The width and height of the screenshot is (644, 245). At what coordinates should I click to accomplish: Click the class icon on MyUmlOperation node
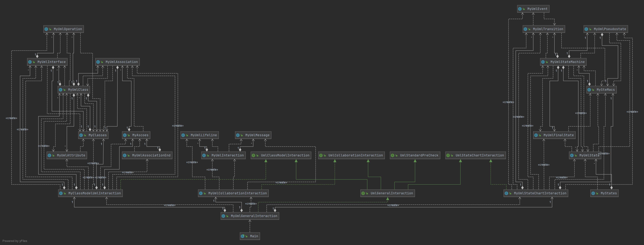(46, 29)
